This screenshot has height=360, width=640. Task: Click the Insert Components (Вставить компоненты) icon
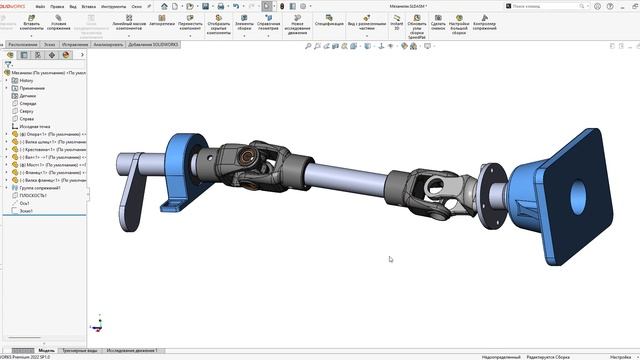click(x=31, y=18)
